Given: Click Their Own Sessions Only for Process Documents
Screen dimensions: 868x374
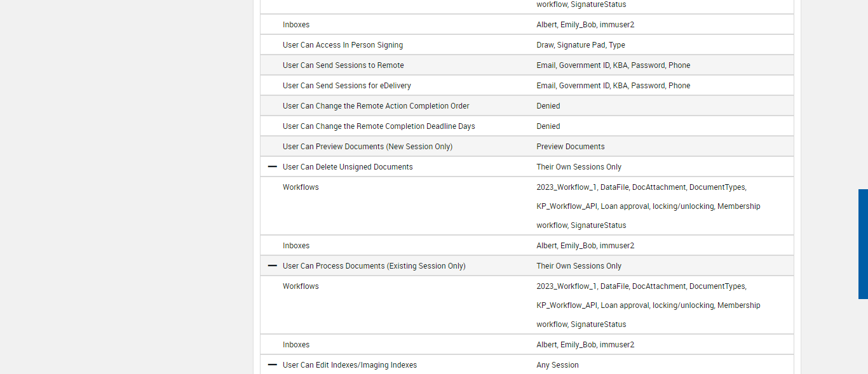Looking at the screenshot, I should (x=579, y=266).
